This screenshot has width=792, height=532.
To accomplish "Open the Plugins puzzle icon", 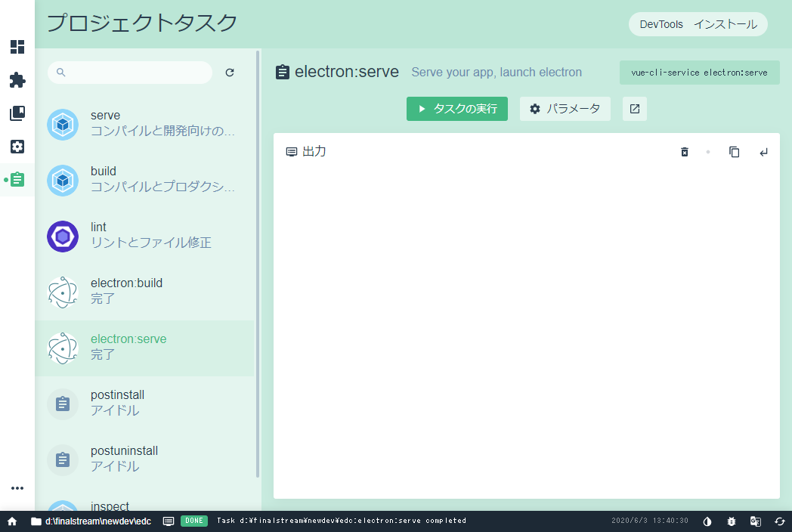I will [17, 80].
